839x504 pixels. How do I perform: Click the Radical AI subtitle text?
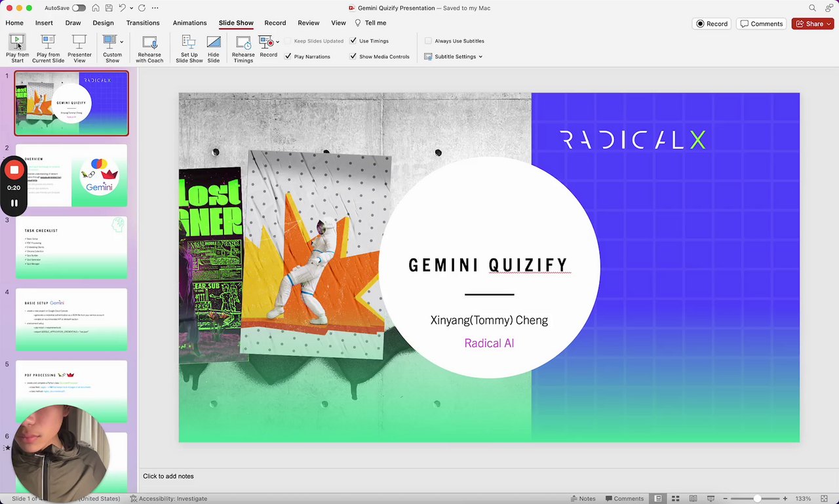[x=489, y=343]
